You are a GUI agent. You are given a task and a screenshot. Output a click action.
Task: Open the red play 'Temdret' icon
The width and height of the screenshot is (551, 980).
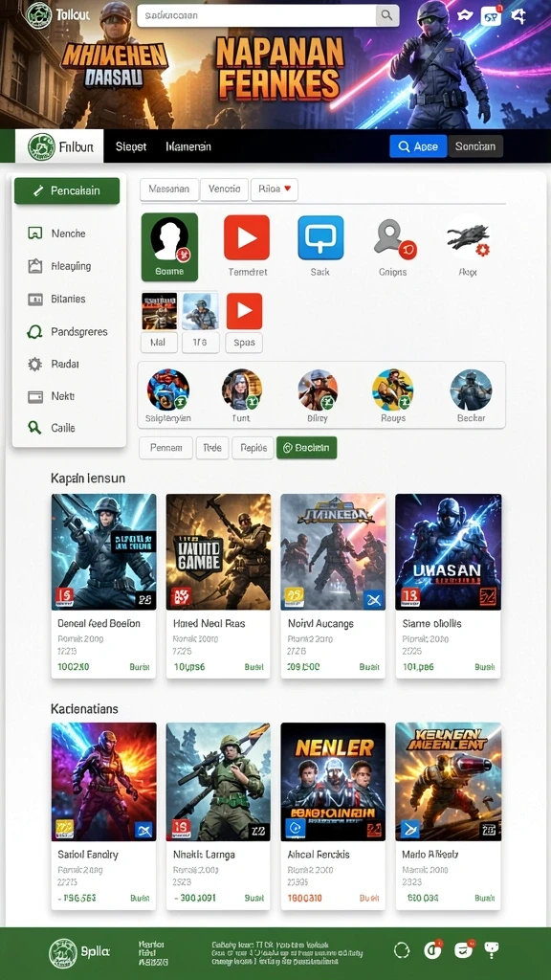247,237
